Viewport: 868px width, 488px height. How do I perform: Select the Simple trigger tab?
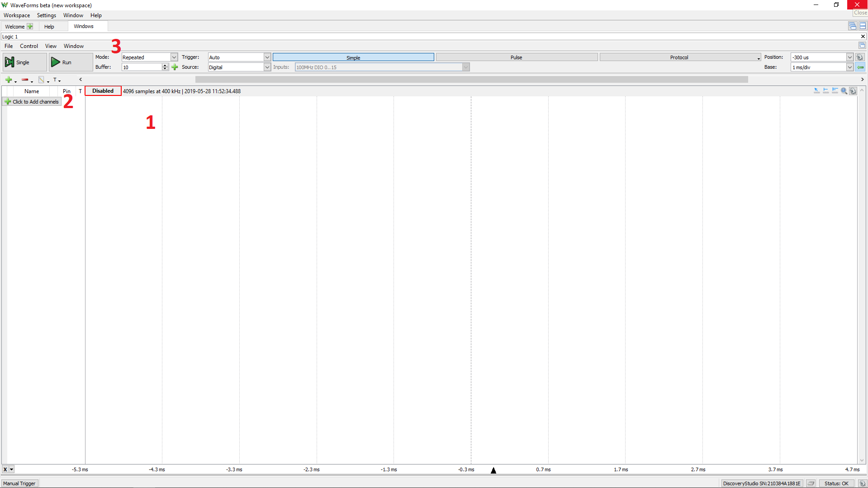click(x=353, y=57)
